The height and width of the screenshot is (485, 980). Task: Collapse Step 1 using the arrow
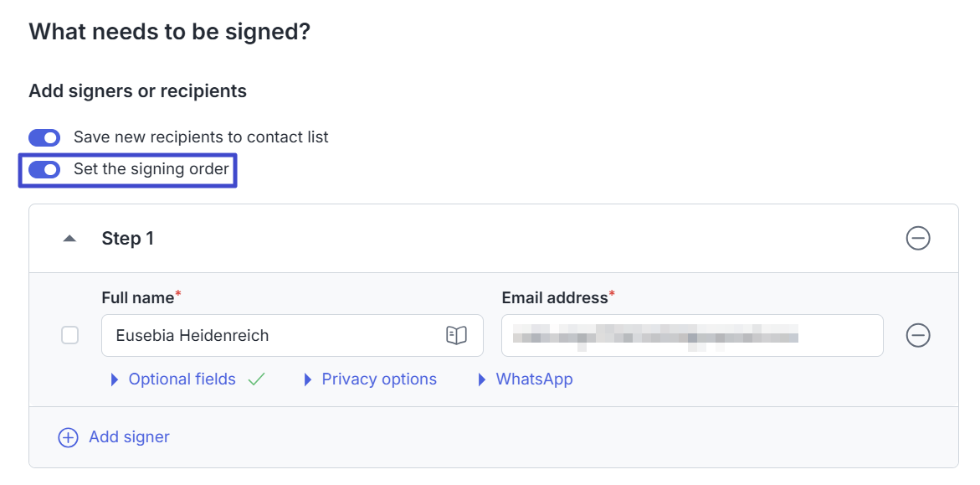coord(70,239)
